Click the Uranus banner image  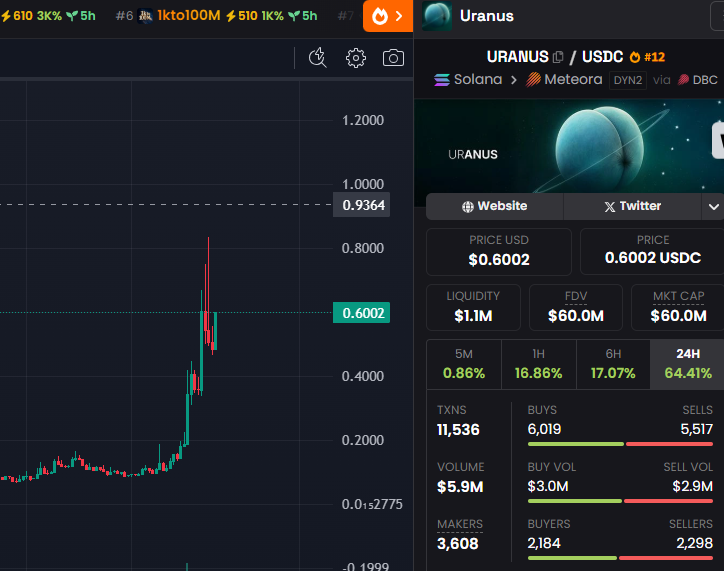(569, 146)
